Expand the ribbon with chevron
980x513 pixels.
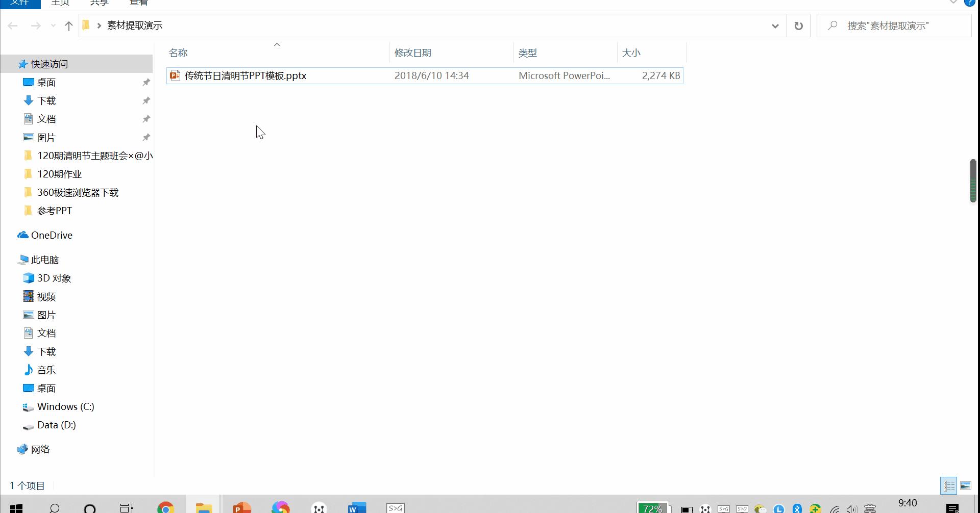(x=953, y=3)
